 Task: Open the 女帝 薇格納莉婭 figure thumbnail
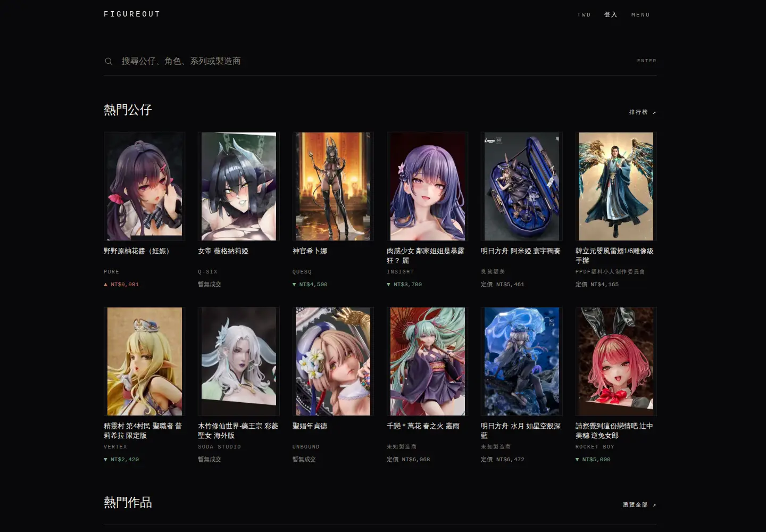[x=239, y=186]
